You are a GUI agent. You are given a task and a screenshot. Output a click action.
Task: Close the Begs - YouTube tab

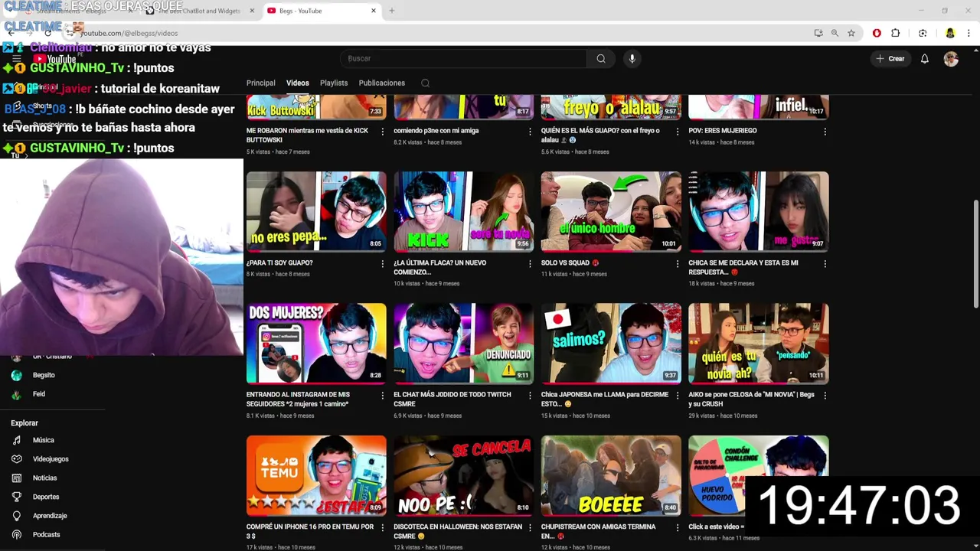click(374, 11)
